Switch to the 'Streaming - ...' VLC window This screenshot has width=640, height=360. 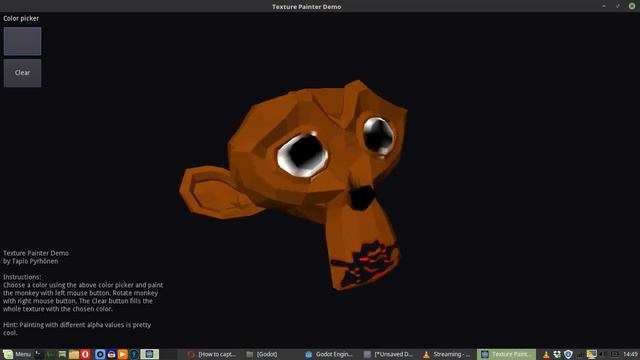(x=447, y=354)
